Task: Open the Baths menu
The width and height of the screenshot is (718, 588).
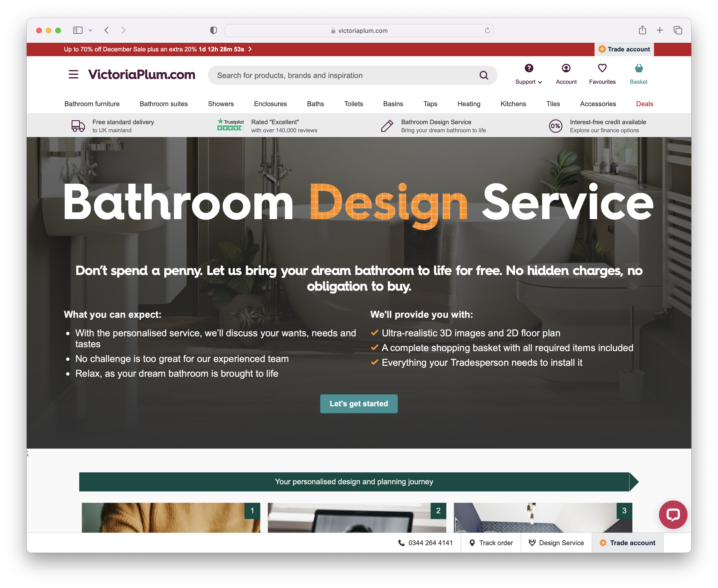Action: pyautogui.click(x=315, y=104)
